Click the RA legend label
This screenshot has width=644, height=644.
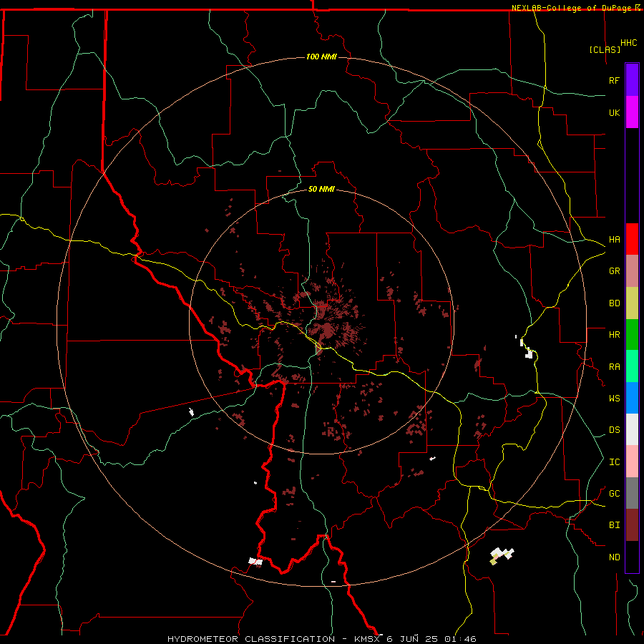point(614,366)
